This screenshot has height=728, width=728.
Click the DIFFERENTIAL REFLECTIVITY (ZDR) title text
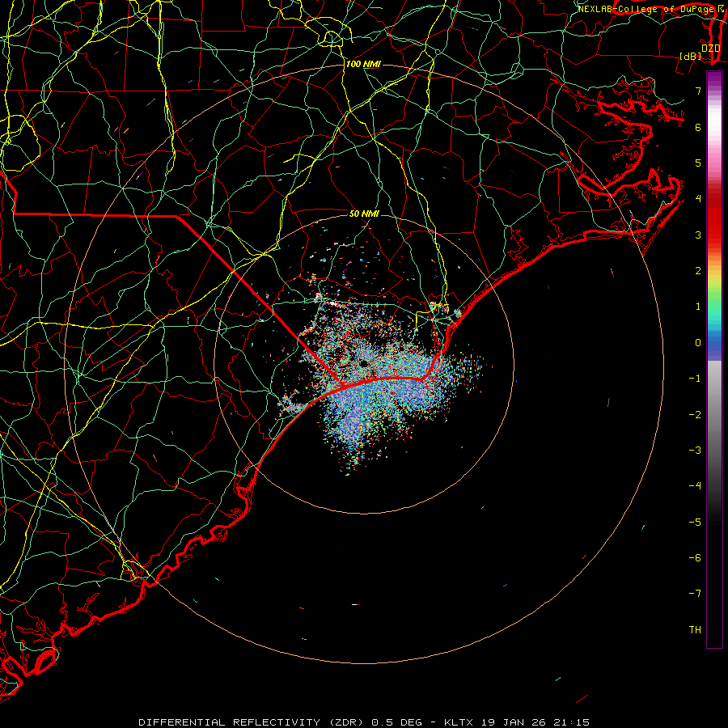251,722
